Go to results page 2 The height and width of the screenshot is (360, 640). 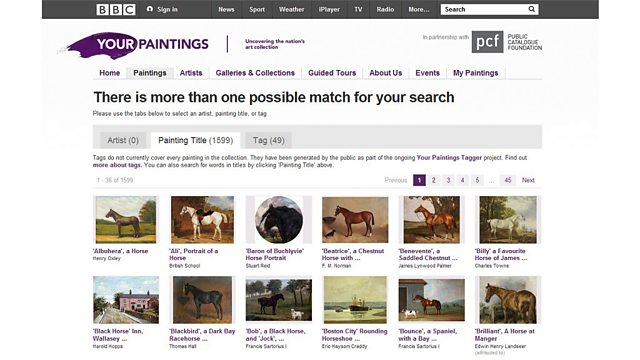[x=433, y=180]
